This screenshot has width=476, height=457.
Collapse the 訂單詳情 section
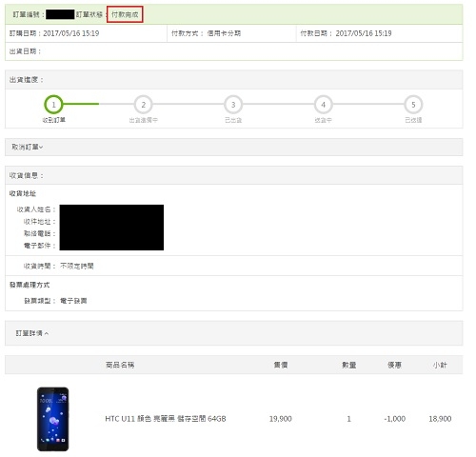click(x=233, y=333)
